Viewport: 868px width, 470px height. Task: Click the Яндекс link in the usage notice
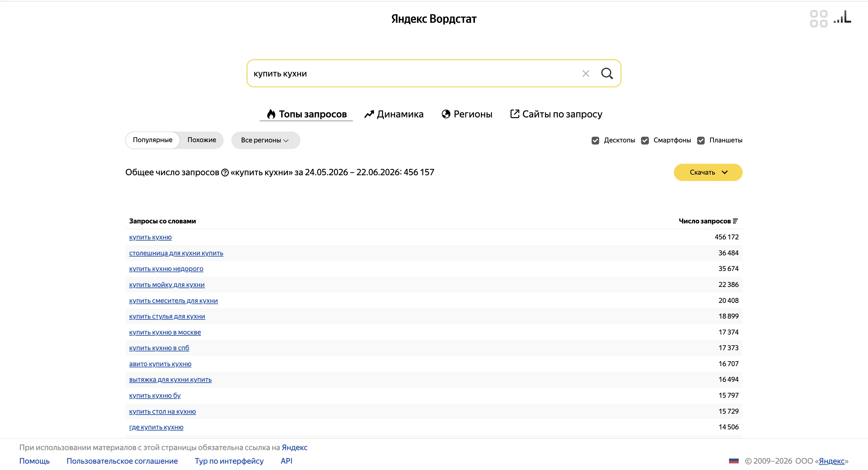[294, 447]
